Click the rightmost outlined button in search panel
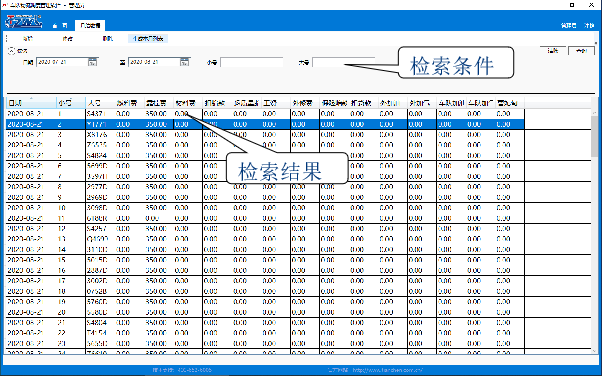 point(581,51)
